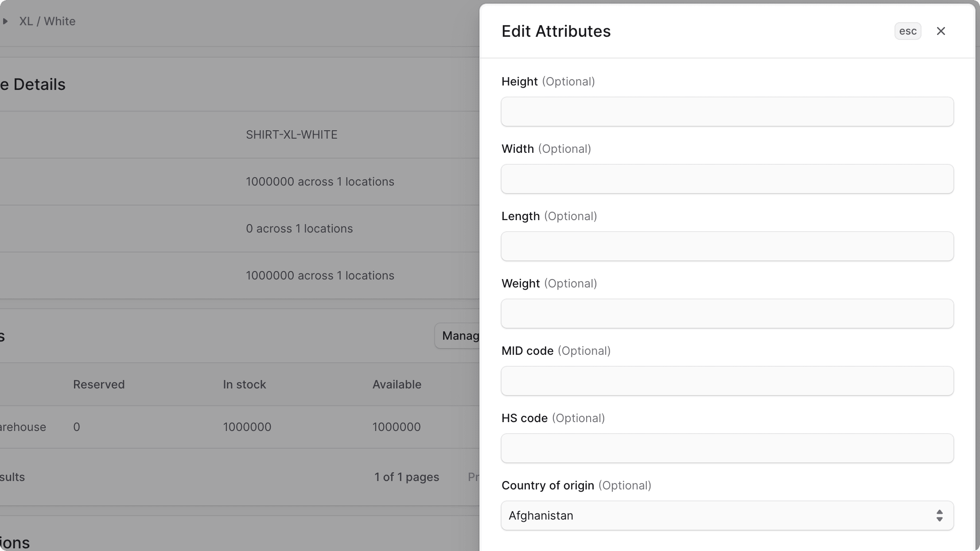
Task: Change Afghanistan to another country
Action: click(x=727, y=516)
